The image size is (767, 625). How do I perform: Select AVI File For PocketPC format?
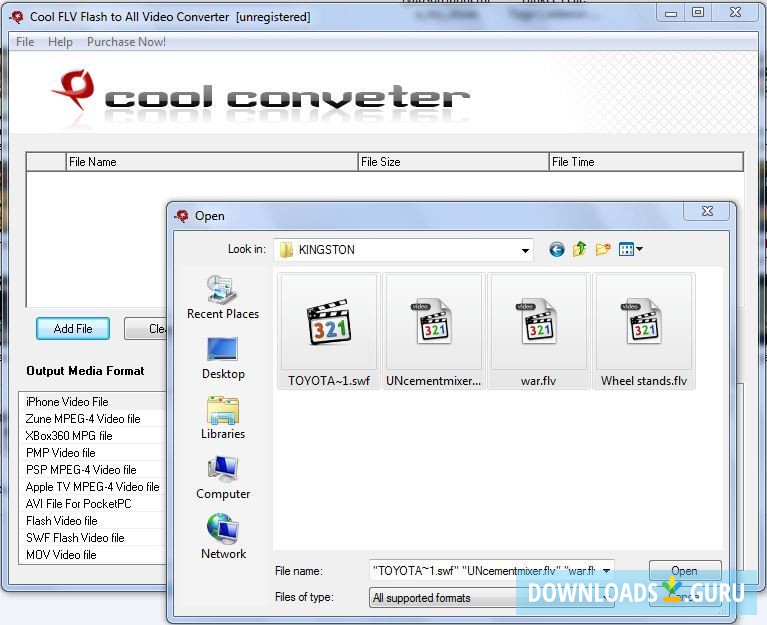pyautogui.click(x=93, y=504)
